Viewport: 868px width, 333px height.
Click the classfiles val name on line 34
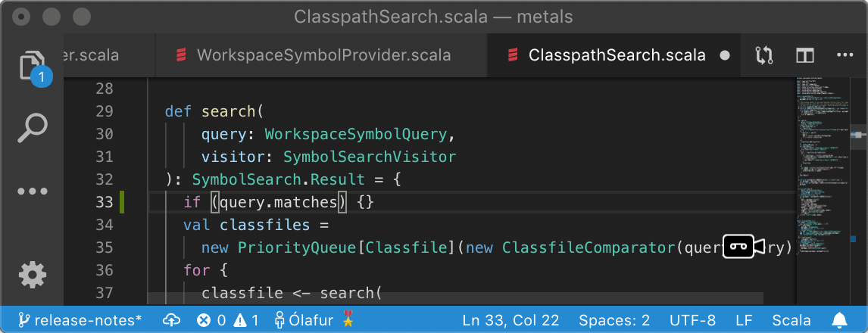(264, 225)
